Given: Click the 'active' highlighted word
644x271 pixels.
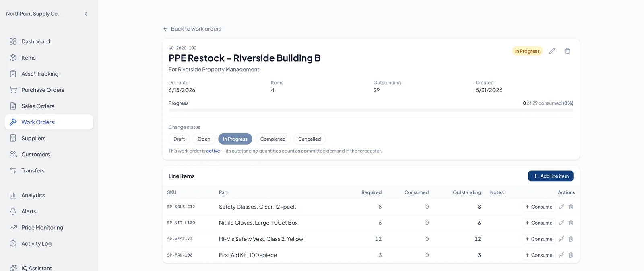Looking at the screenshot, I should click(x=213, y=151).
